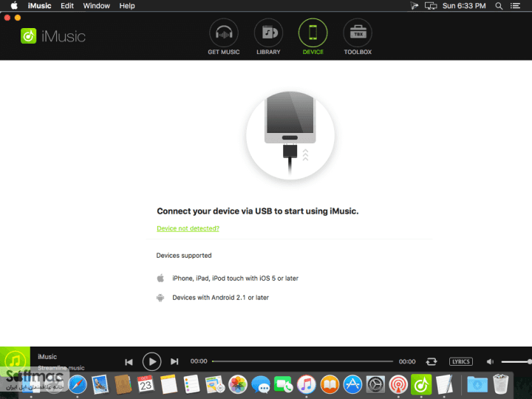The width and height of the screenshot is (532, 399).
Task: Open iBooks app in Dock
Action: pyautogui.click(x=330, y=384)
